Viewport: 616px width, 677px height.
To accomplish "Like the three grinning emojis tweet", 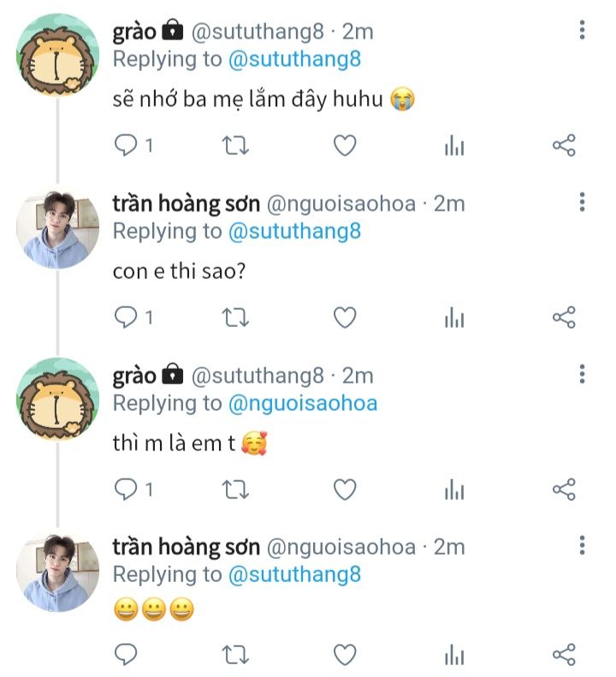I will coord(344,656).
